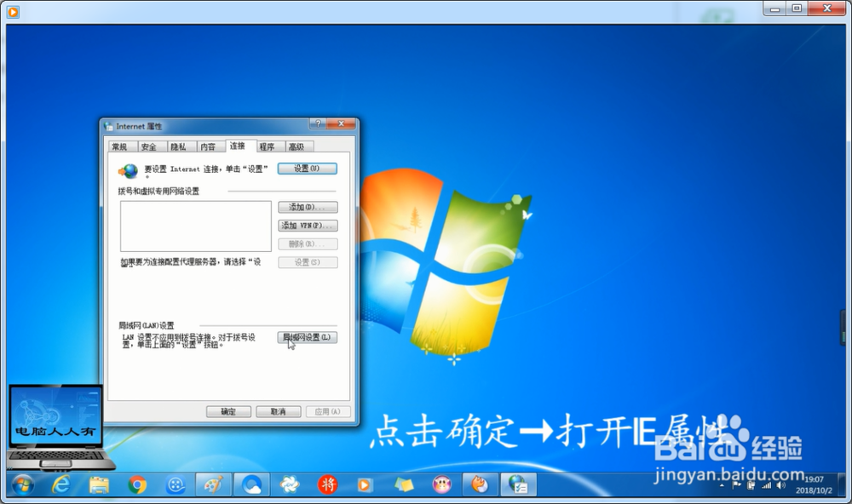Confirm with the 确定 button
Image resolution: width=852 pixels, height=504 pixels.
coord(228,412)
